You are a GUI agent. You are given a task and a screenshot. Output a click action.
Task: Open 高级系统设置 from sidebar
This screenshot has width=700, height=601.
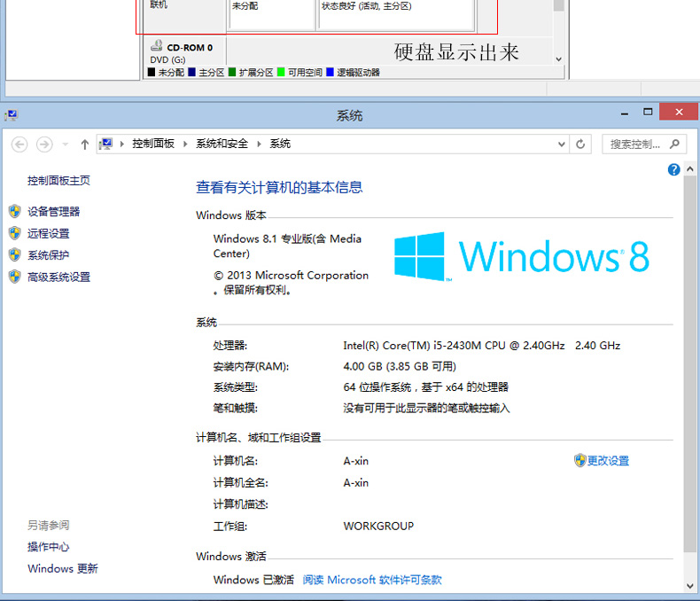click(59, 277)
